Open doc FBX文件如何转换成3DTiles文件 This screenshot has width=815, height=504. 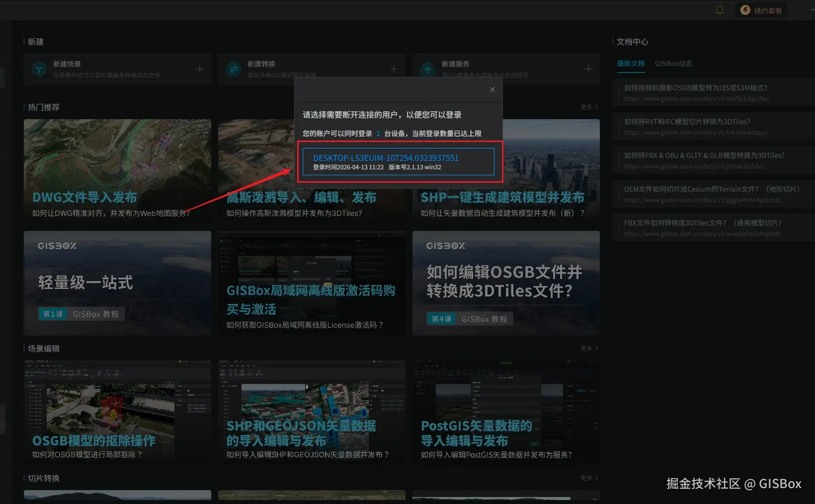tap(714, 228)
